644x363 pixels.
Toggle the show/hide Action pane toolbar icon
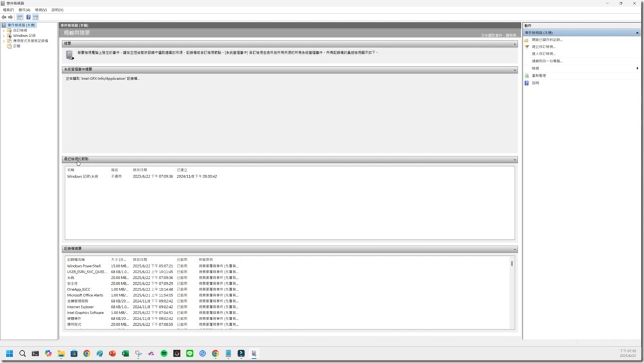36,17
